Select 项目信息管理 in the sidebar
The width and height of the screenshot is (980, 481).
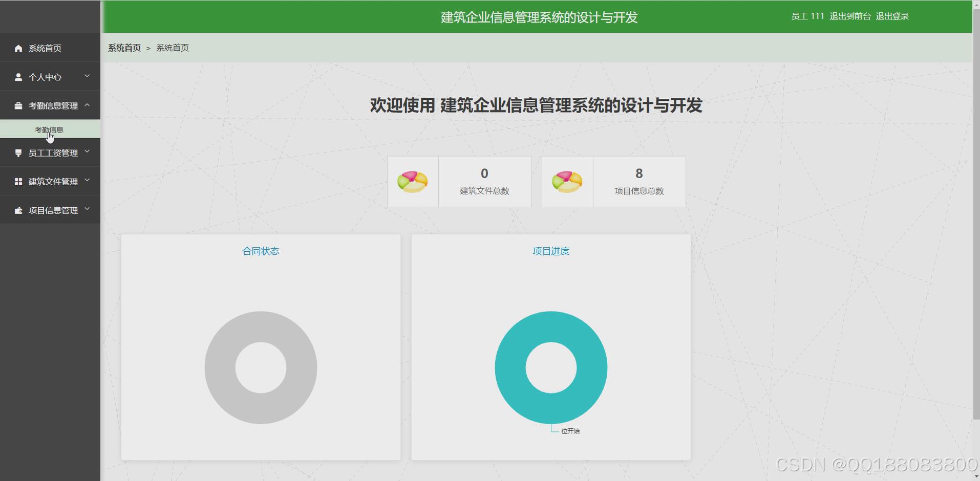pos(53,210)
